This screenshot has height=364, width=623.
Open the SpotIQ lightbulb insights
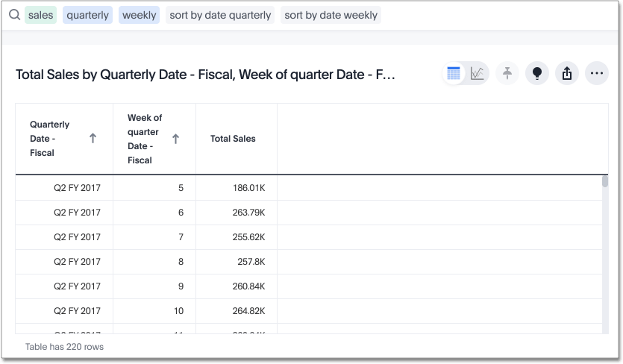pos(536,73)
